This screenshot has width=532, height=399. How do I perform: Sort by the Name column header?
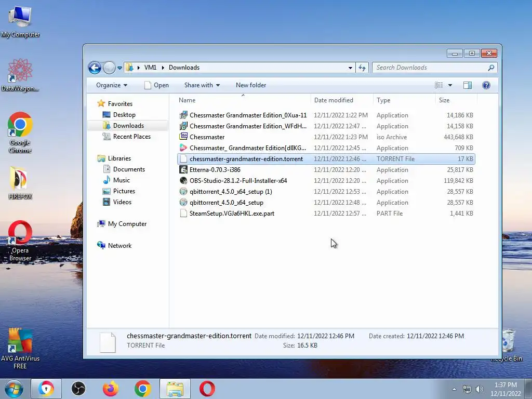pos(243,100)
